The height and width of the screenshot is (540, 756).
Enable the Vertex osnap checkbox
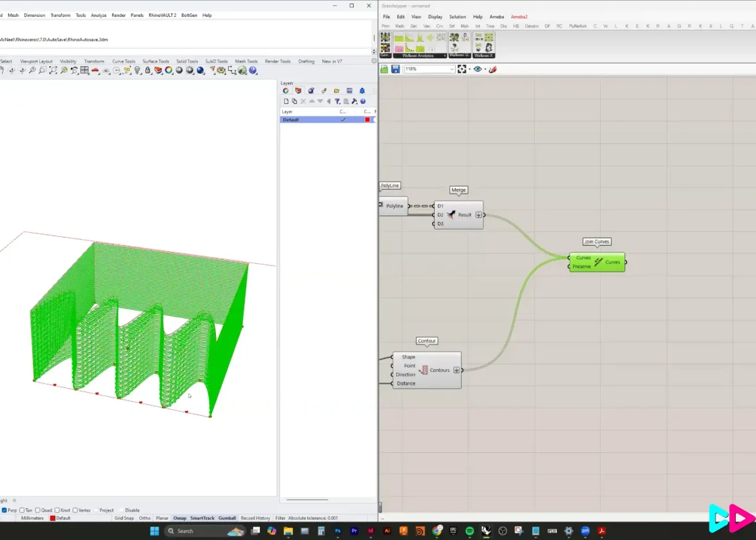tap(76, 510)
